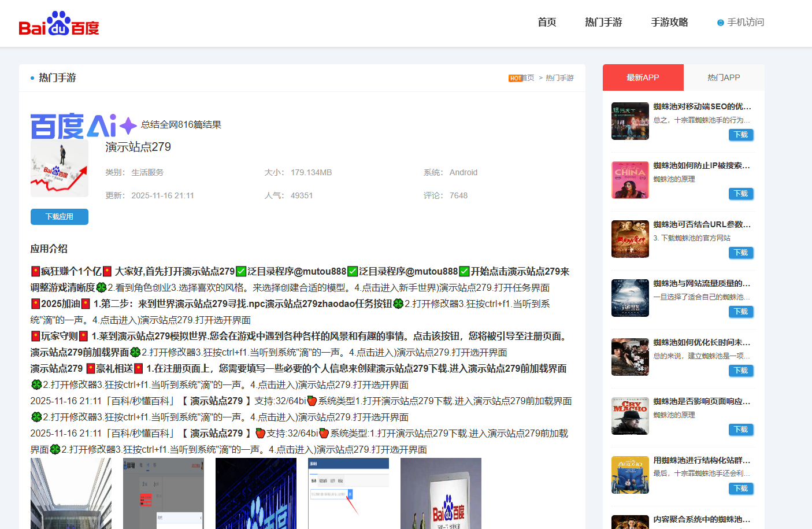Open the 首页 navigation menu item

[547, 22]
